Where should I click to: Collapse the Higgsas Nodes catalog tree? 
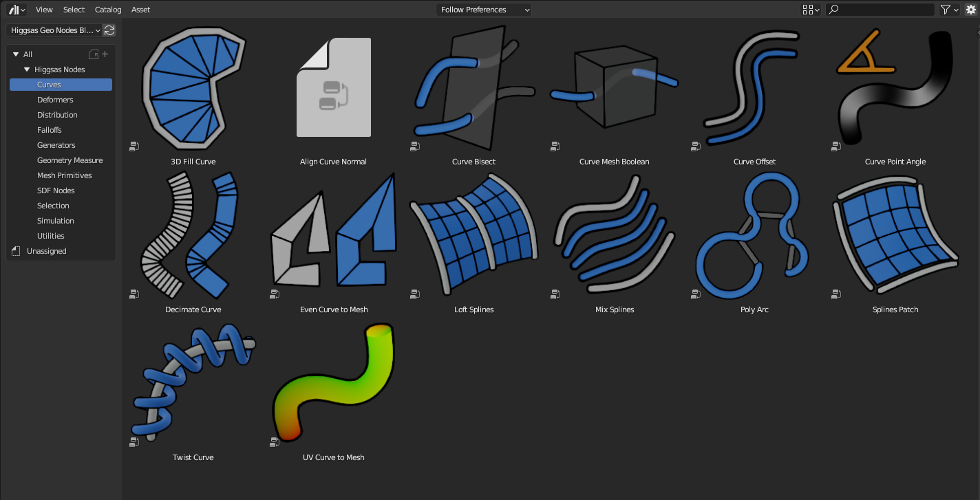click(27, 69)
